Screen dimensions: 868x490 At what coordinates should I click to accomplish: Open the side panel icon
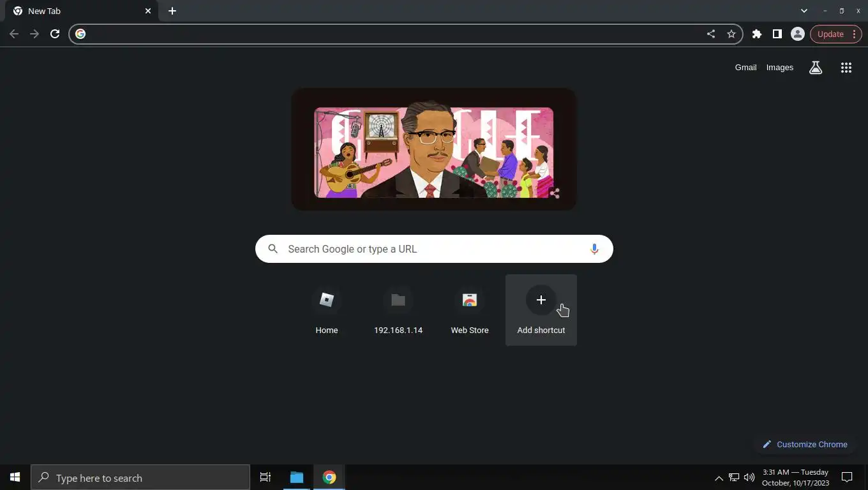[777, 34]
